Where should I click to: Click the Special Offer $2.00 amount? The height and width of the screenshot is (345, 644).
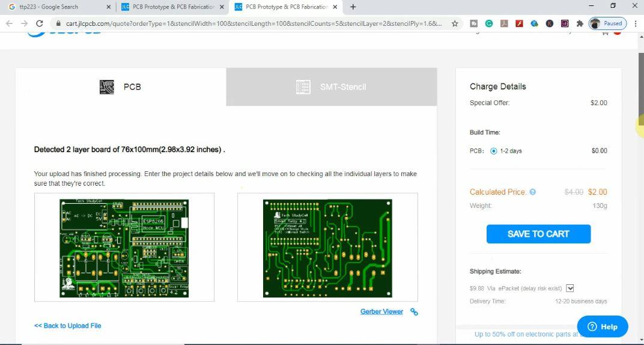click(599, 103)
